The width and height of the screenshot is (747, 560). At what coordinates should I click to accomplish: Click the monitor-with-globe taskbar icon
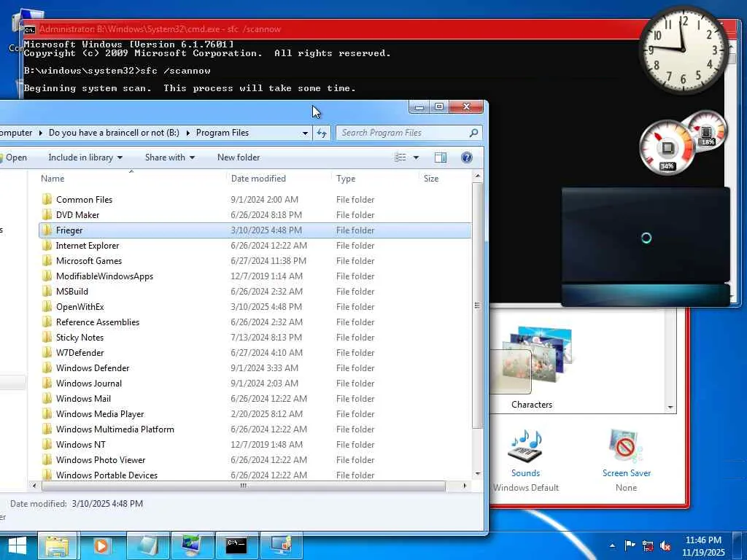pyautogui.click(x=193, y=546)
